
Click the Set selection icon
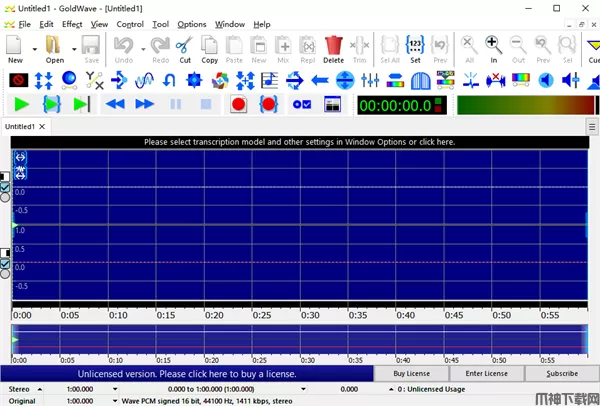pos(415,45)
